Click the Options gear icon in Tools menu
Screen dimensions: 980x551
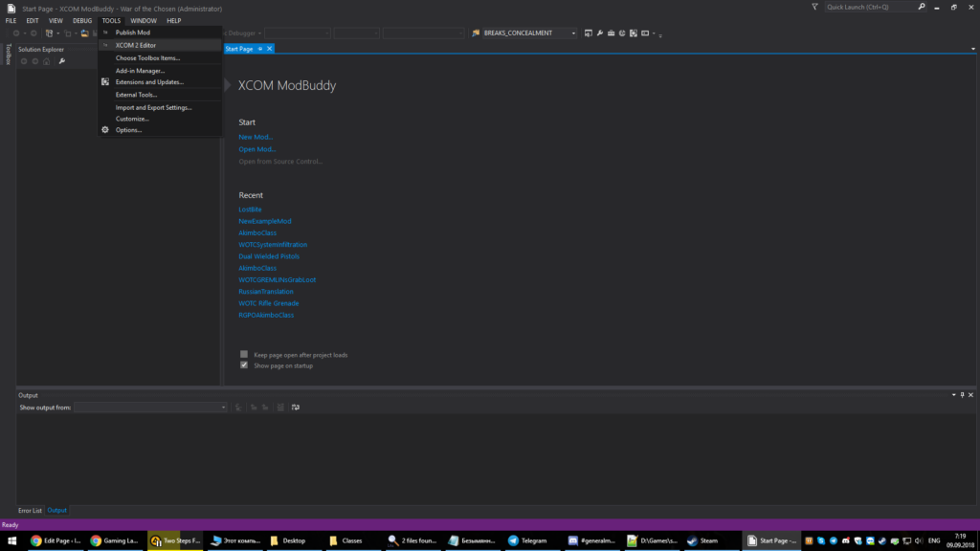point(105,130)
